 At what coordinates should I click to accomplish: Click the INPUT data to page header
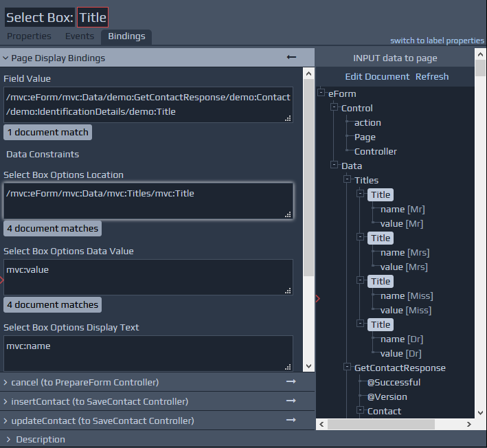[395, 58]
